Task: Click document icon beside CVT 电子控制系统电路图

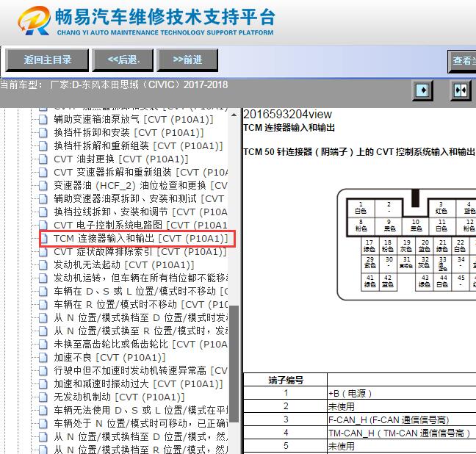Action: coord(43,226)
